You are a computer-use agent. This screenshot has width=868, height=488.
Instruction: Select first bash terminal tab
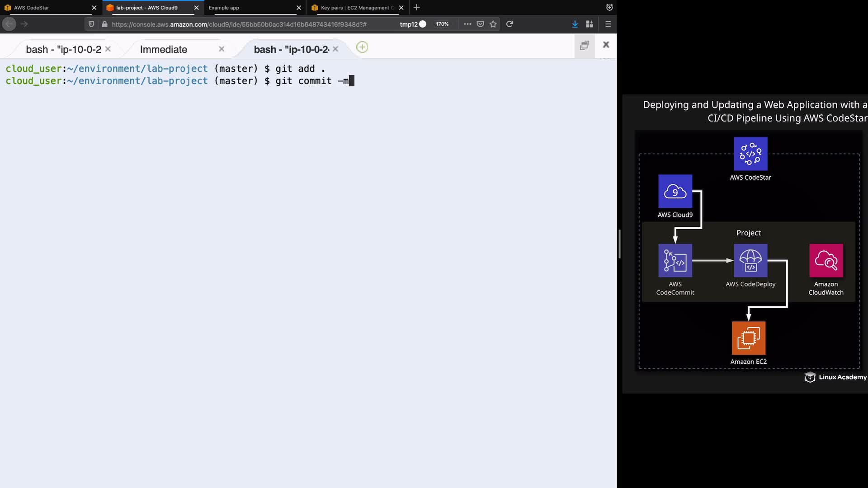tap(63, 49)
